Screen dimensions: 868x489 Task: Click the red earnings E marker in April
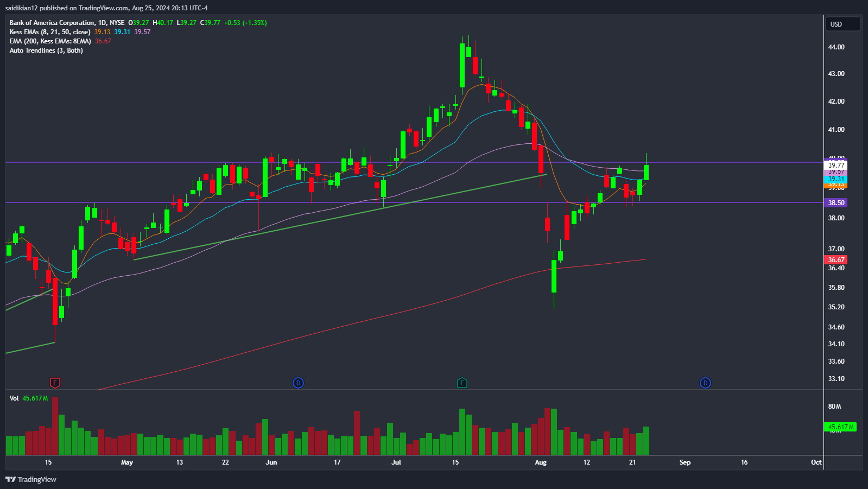pyautogui.click(x=54, y=383)
